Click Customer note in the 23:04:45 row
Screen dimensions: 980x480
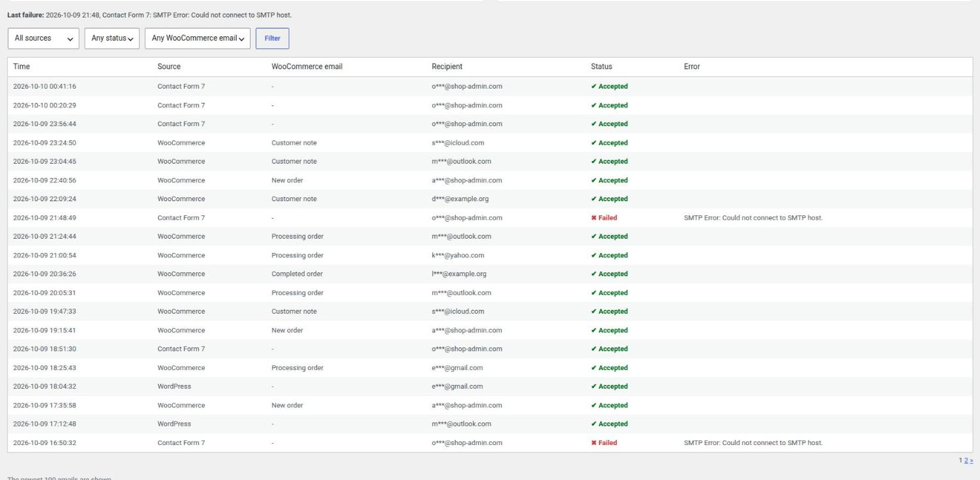click(295, 161)
